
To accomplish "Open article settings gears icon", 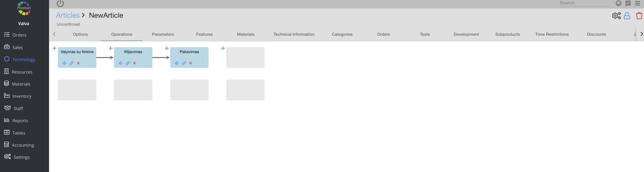I will [616, 16].
